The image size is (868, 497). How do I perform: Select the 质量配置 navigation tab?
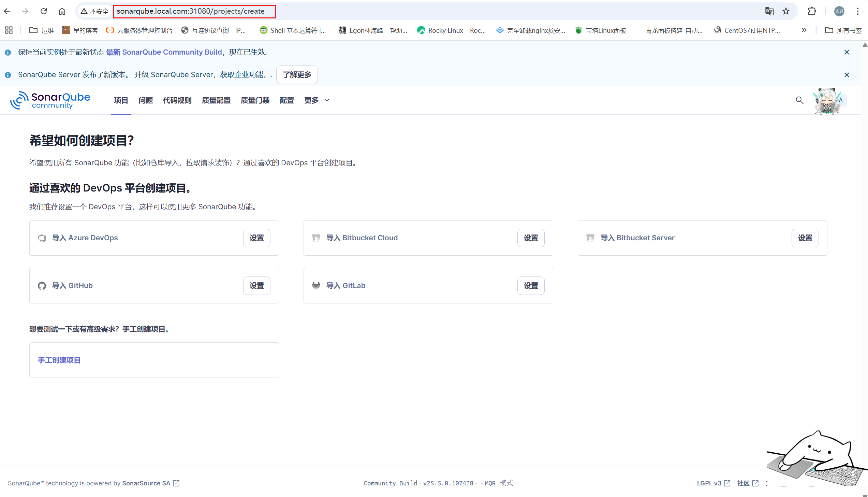[216, 100]
